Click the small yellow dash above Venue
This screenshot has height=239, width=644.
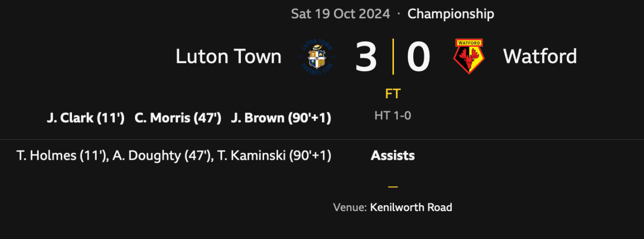point(393,187)
